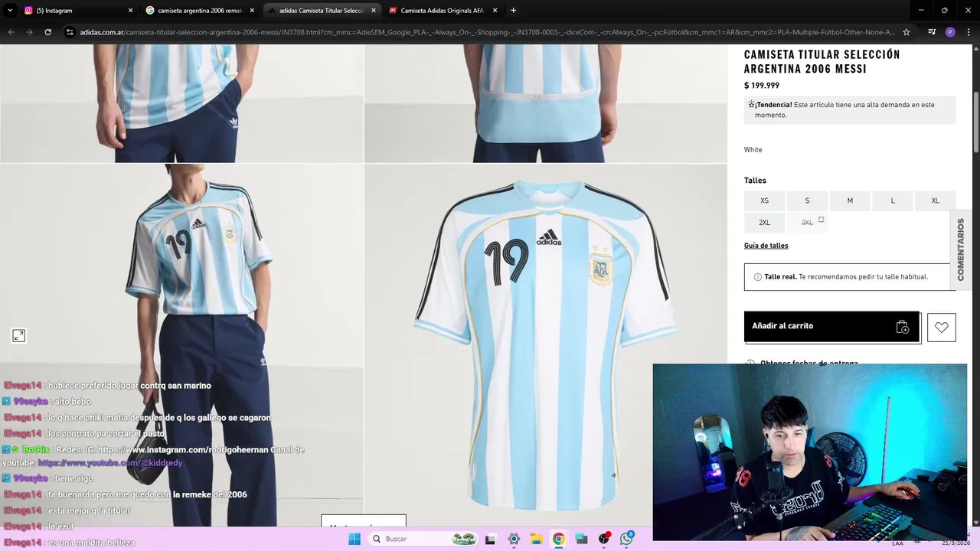View site information icon in address bar

tap(70, 32)
